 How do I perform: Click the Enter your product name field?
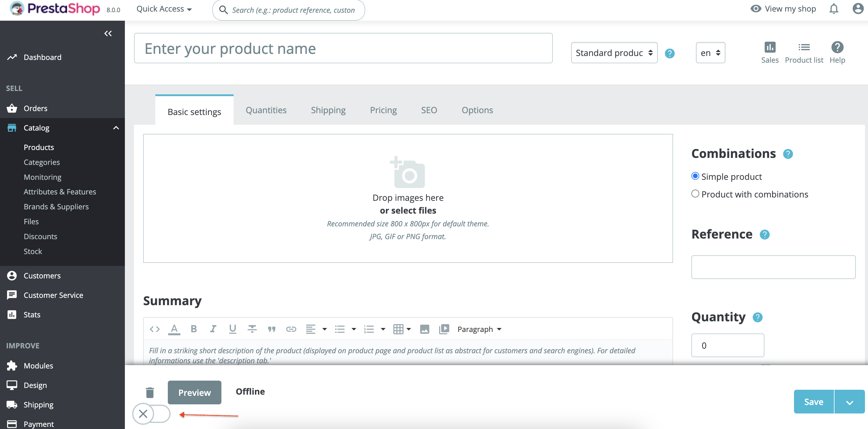point(343,48)
